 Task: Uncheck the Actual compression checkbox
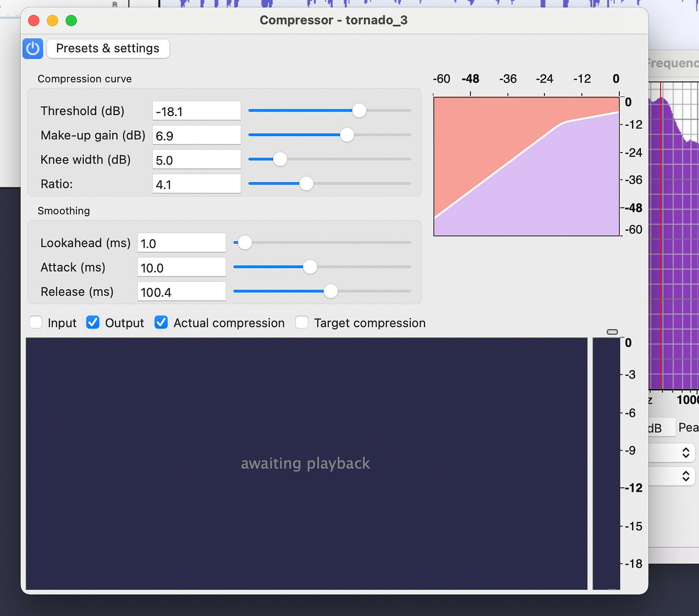161,322
